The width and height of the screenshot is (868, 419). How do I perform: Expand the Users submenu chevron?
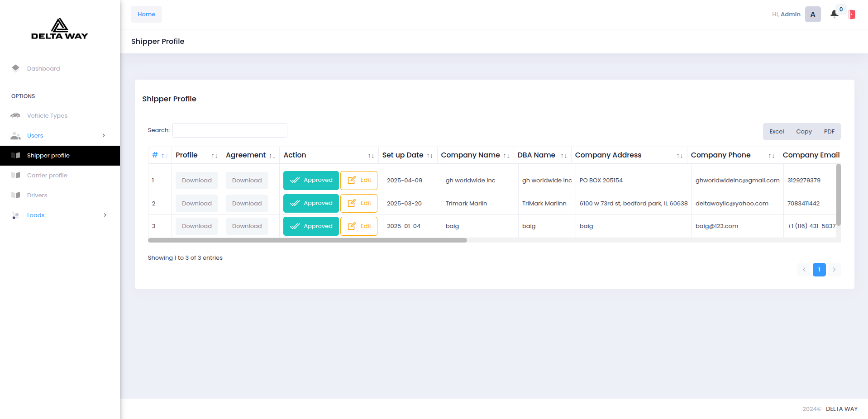coord(104,135)
